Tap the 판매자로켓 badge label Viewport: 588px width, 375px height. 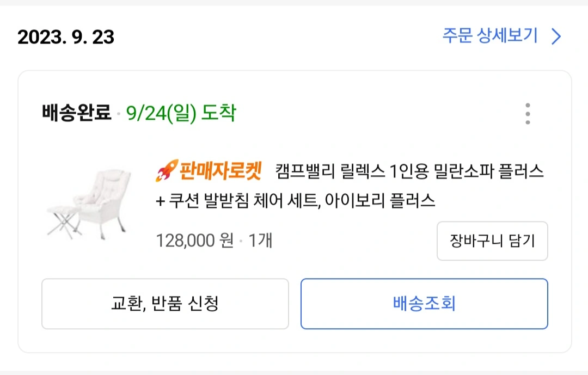click(220, 172)
